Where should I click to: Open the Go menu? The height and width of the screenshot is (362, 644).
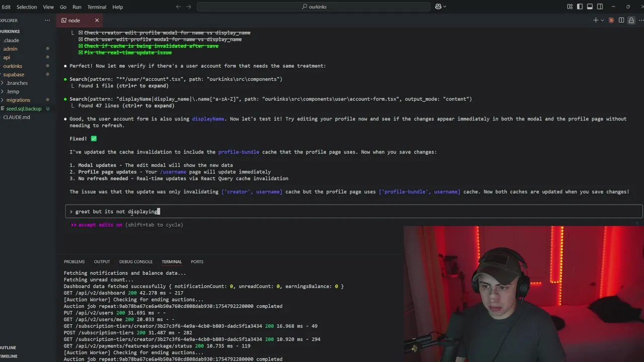tap(63, 7)
